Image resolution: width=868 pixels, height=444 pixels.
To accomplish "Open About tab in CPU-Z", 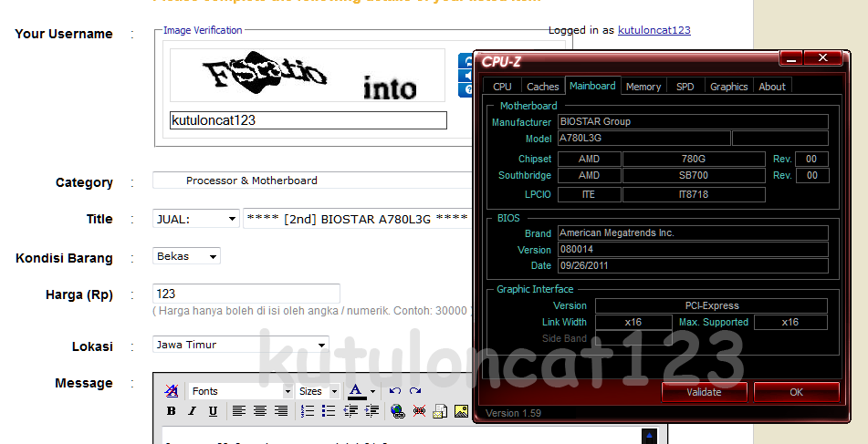I will click(772, 87).
